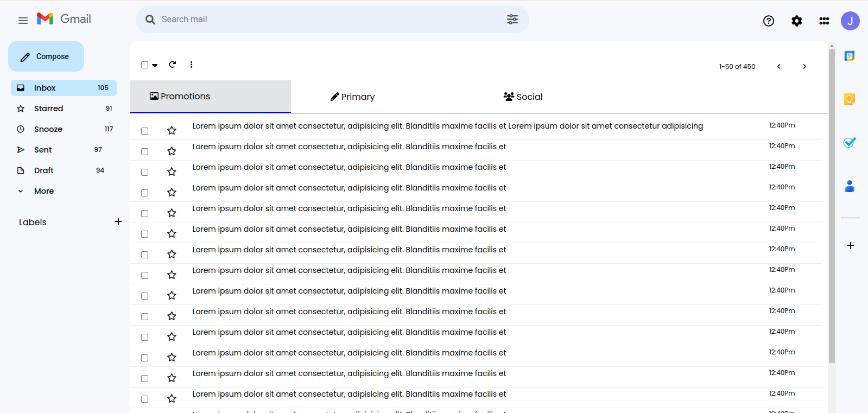Screen dimensions: 868x413
Task: Open the Settings gear icon
Action: pos(796,21)
